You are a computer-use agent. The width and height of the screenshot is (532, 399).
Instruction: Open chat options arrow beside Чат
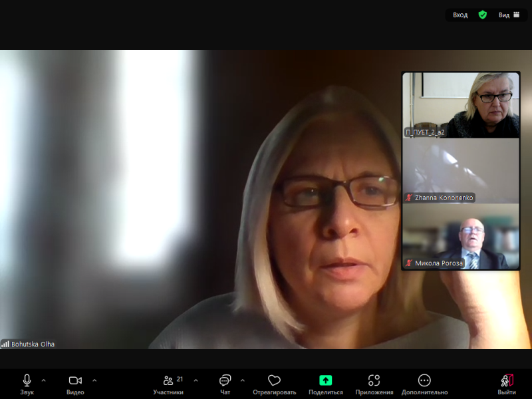(242, 380)
